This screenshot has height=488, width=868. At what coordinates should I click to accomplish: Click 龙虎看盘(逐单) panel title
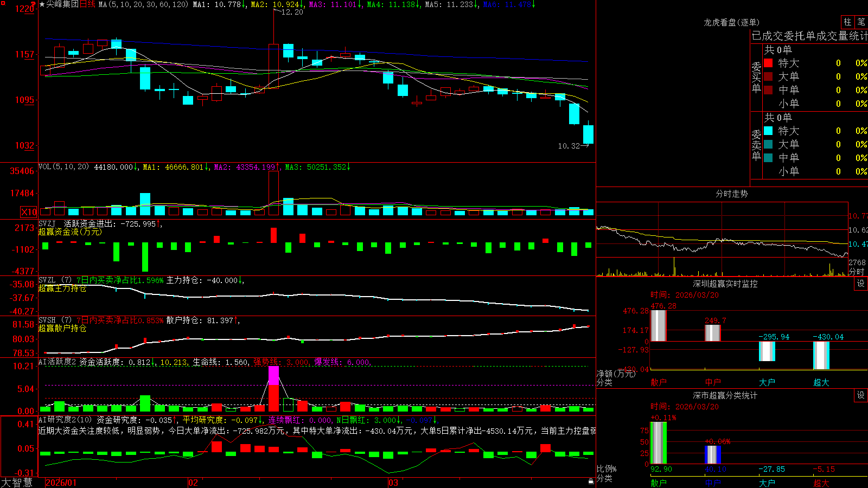[x=731, y=22]
